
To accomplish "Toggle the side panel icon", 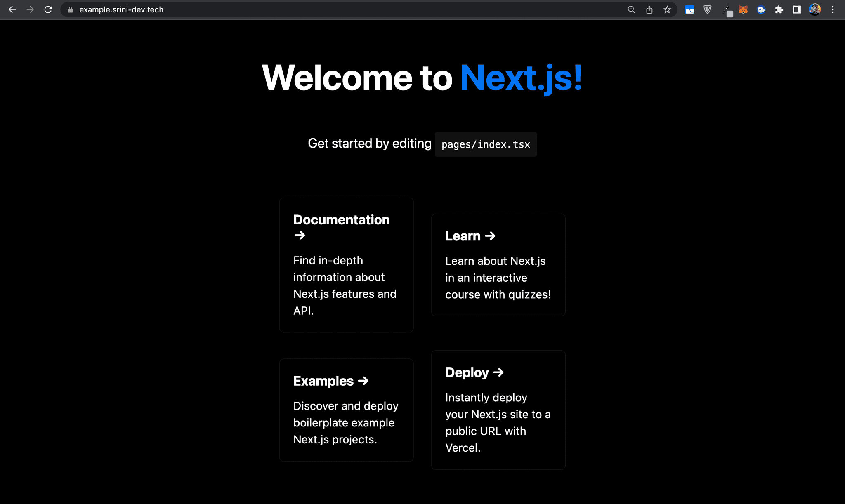I will 796,9.
